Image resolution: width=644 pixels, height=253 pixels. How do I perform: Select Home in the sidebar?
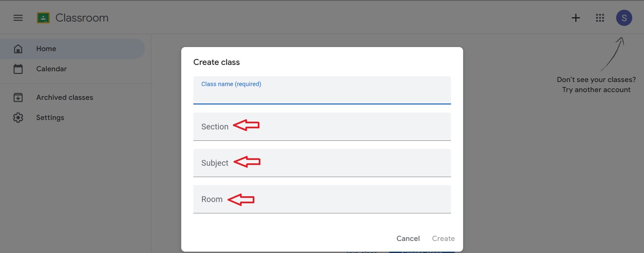tap(46, 48)
